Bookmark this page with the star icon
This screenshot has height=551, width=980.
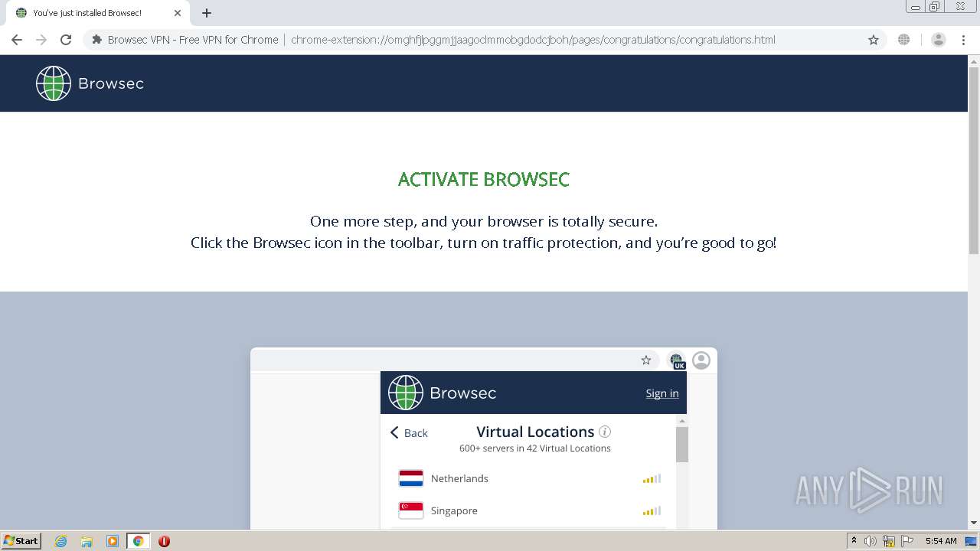pyautogui.click(x=874, y=40)
